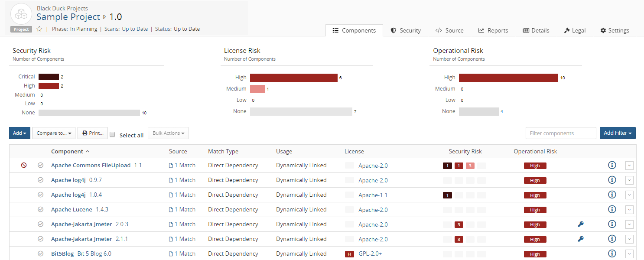Viewport: 644px width, 260px height.
Task: Click the key icon for Jmeter 2.1.1
Action: coord(581,239)
